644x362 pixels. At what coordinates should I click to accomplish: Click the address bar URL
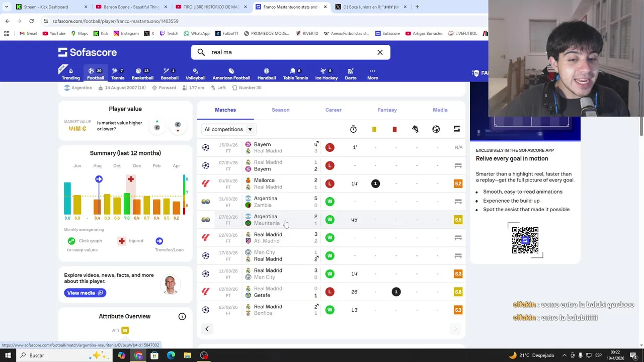[x=115, y=21]
